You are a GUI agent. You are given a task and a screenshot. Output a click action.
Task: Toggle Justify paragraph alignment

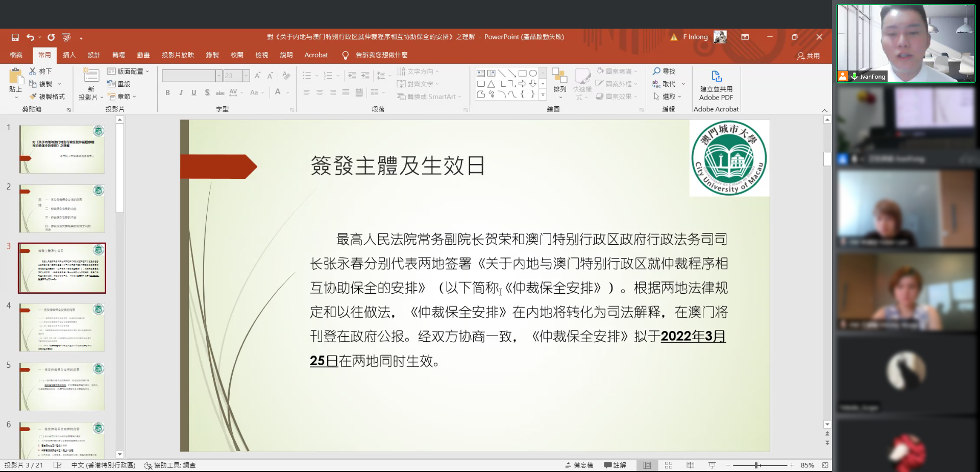[x=346, y=92]
